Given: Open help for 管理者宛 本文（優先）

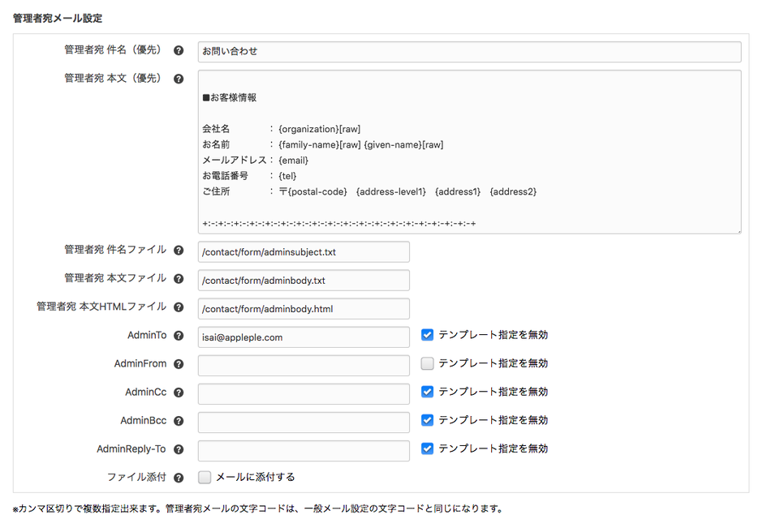Looking at the screenshot, I should pos(179,79).
